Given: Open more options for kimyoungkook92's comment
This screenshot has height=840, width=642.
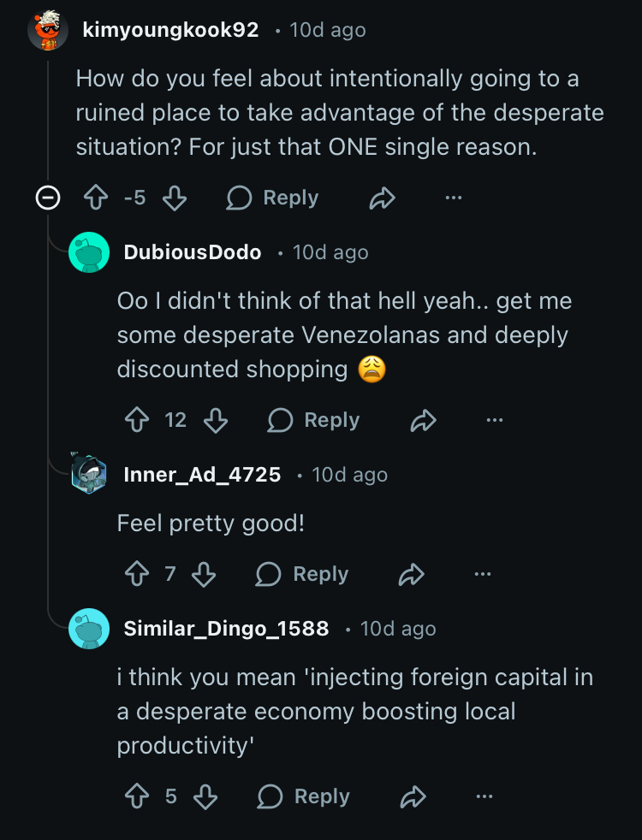Looking at the screenshot, I should [x=454, y=198].
